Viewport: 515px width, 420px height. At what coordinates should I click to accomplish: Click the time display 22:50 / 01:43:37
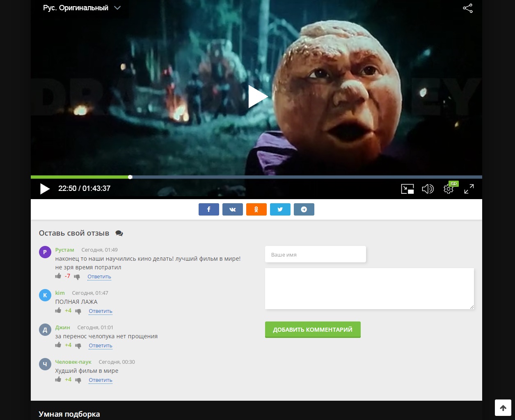pyautogui.click(x=84, y=188)
